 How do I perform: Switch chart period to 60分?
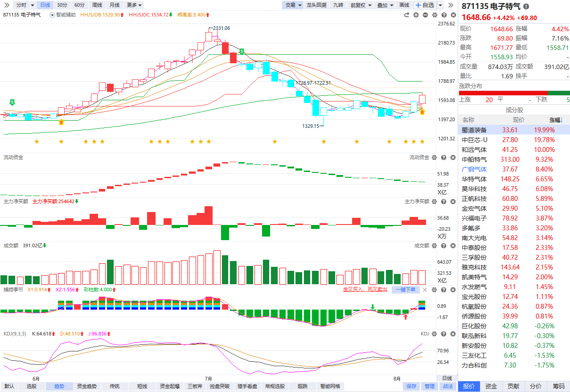(79, 5)
